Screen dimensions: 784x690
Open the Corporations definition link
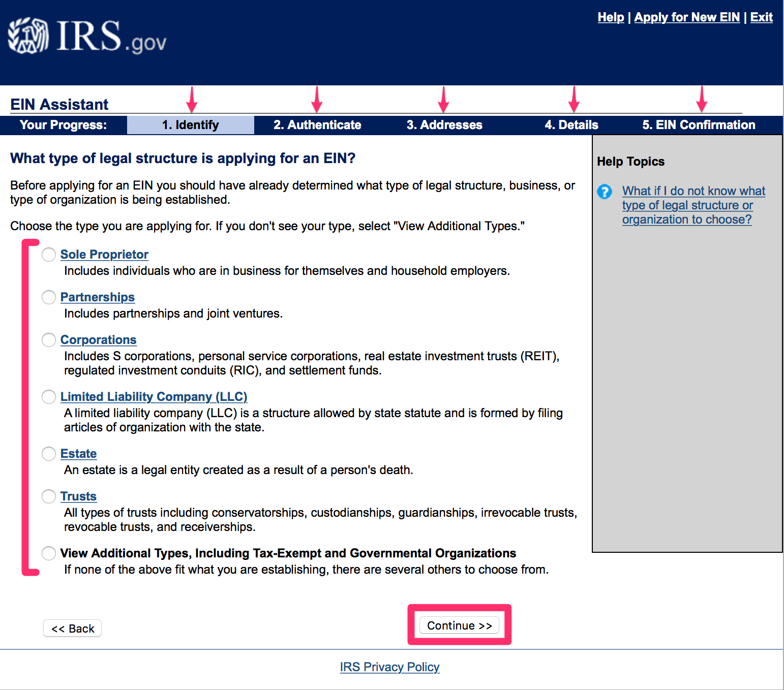[x=99, y=340]
